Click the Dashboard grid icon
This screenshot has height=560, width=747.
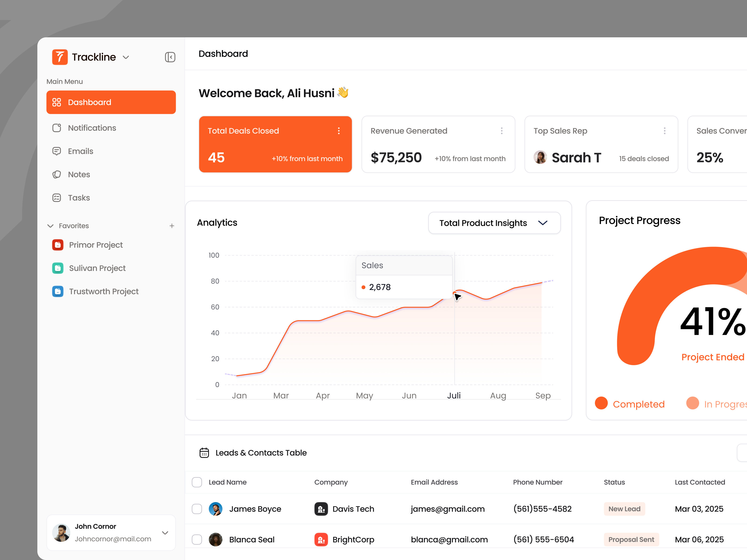[x=57, y=102]
